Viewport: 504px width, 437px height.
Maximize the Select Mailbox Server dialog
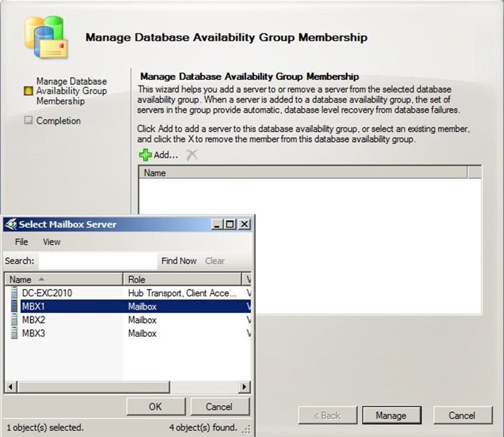pos(230,224)
